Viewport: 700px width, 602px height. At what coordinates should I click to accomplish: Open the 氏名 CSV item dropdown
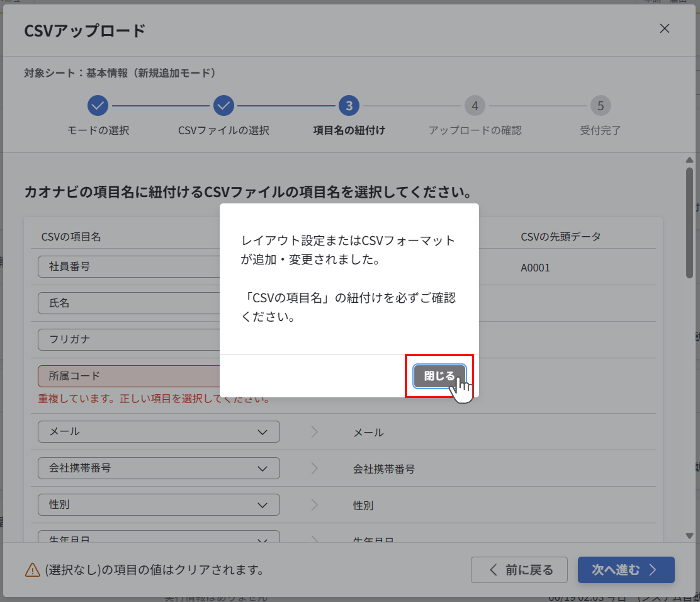click(x=129, y=303)
